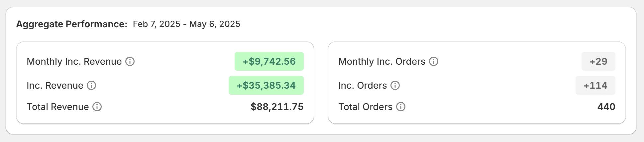
Task: Click the Total Orders label
Action: click(366, 107)
